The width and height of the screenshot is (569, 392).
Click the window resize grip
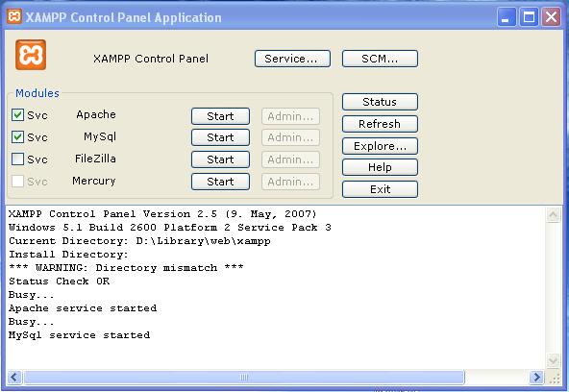coord(555,378)
